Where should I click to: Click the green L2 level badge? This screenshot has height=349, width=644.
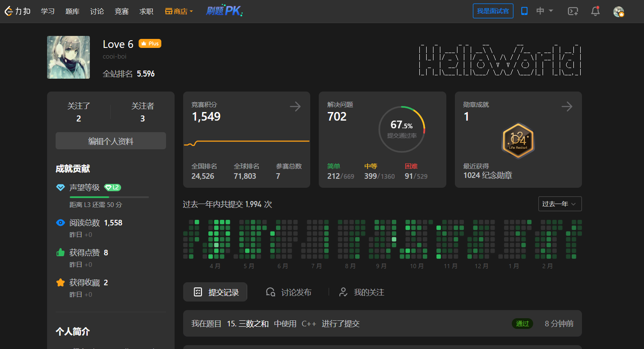(113, 187)
